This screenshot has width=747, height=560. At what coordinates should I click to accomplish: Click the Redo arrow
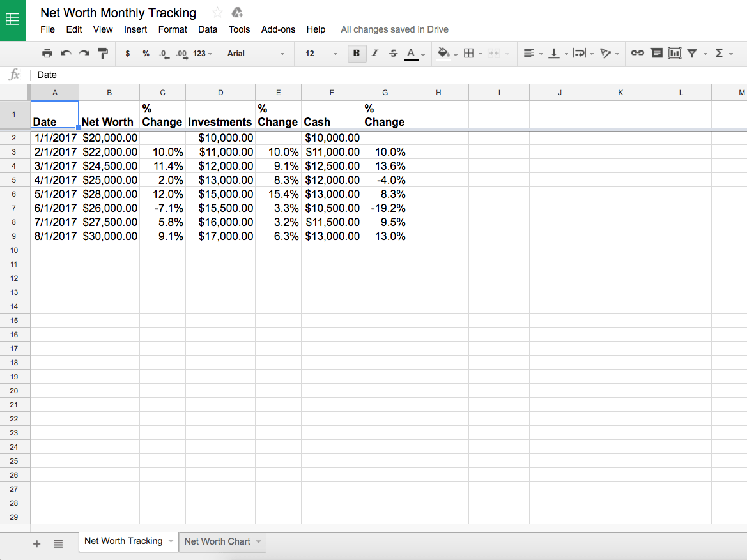click(84, 54)
